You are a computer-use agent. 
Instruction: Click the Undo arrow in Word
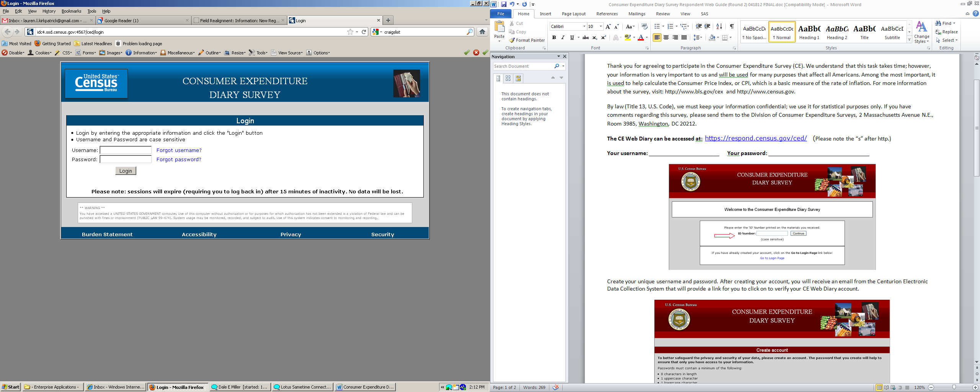click(512, 4)
